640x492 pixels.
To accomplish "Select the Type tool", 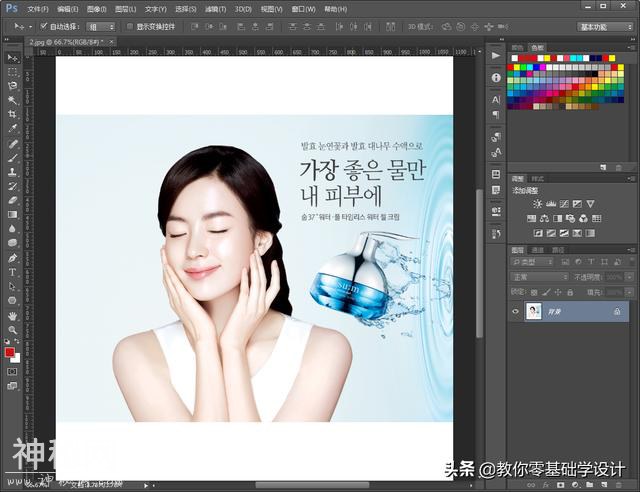I will [13, 271].
